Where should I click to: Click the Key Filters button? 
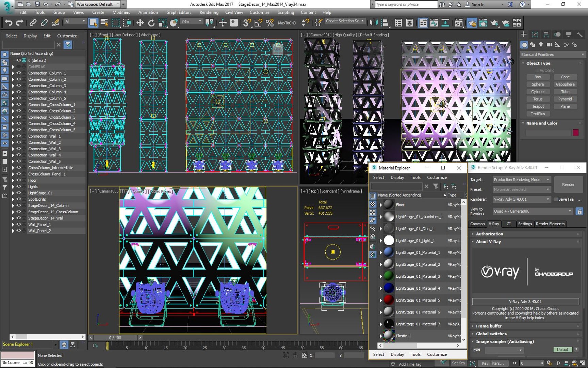click(492, 363)
